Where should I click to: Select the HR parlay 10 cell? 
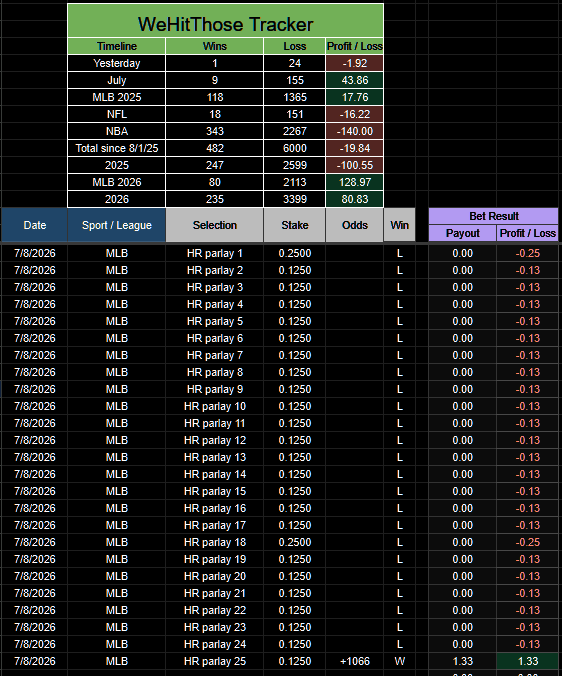tap(215, 406)
